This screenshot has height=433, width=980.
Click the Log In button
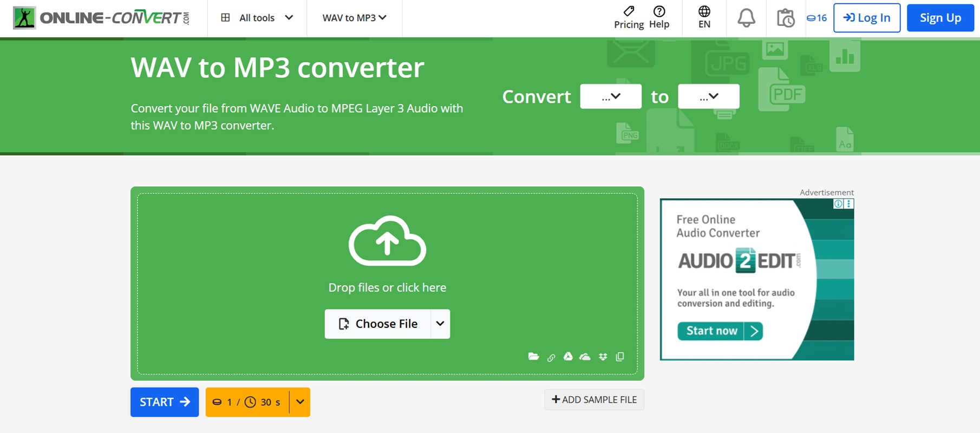(867, 18)
